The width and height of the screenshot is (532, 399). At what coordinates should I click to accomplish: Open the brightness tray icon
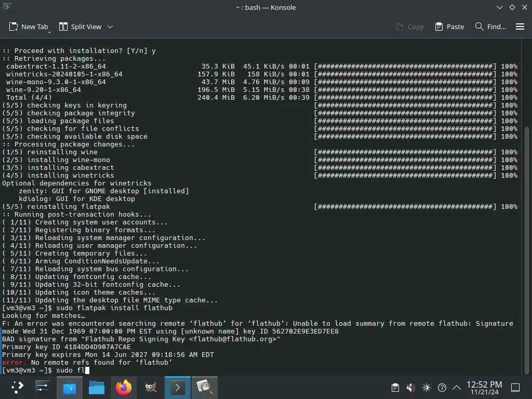click(427, 388)
